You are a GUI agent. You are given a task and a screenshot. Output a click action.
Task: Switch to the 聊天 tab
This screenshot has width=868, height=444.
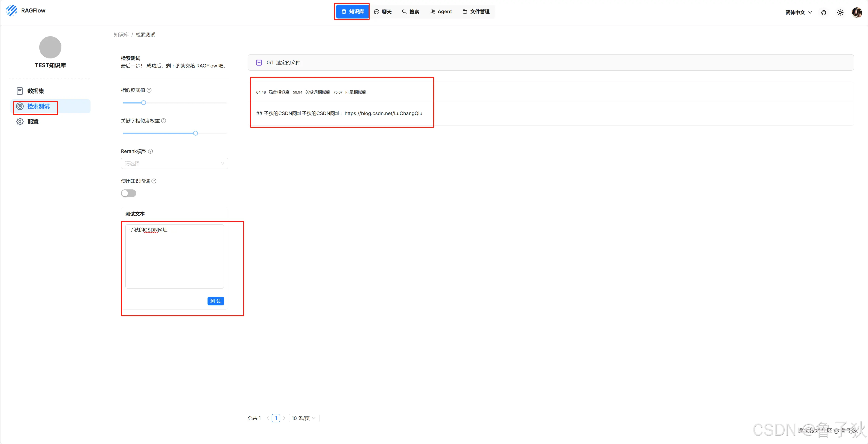pyautogui.click(x=383, y=12)
